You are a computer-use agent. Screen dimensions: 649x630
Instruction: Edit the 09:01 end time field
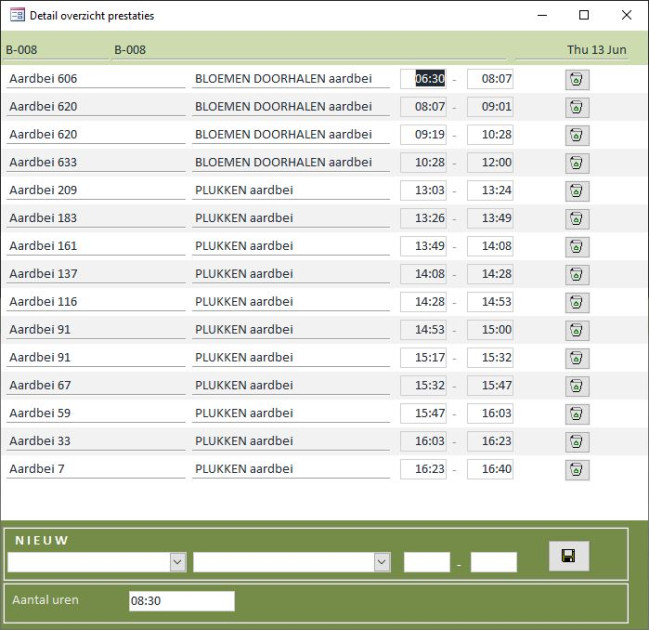[x=490, y=106]
